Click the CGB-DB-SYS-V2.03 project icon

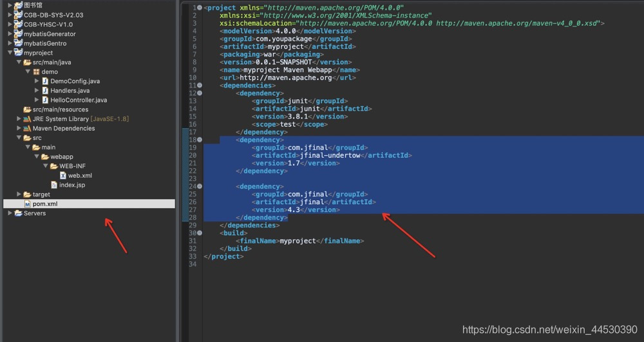click(x=18, y=14)
